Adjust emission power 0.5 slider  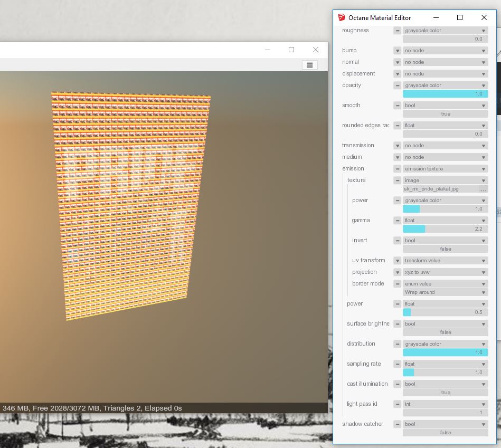446,312
